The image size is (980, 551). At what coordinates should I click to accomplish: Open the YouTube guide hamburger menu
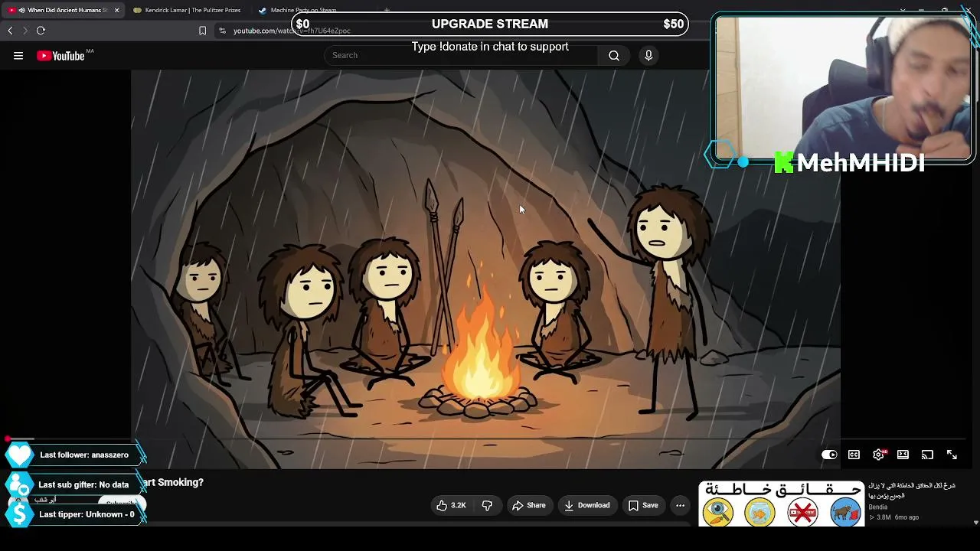[18, 55]
